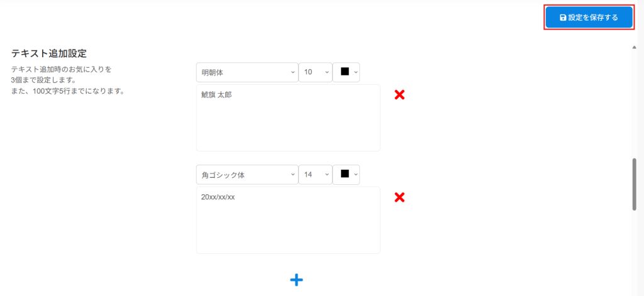Click the scrollbar up arrow
The width and height of the screenshot is (644, 296).
(x=635, y=47)
